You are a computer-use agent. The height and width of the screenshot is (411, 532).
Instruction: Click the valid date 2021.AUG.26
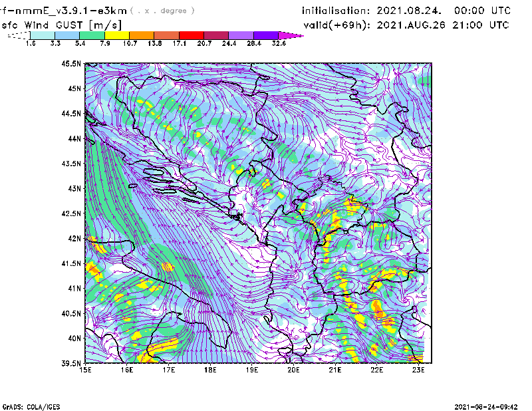point(411,25)
